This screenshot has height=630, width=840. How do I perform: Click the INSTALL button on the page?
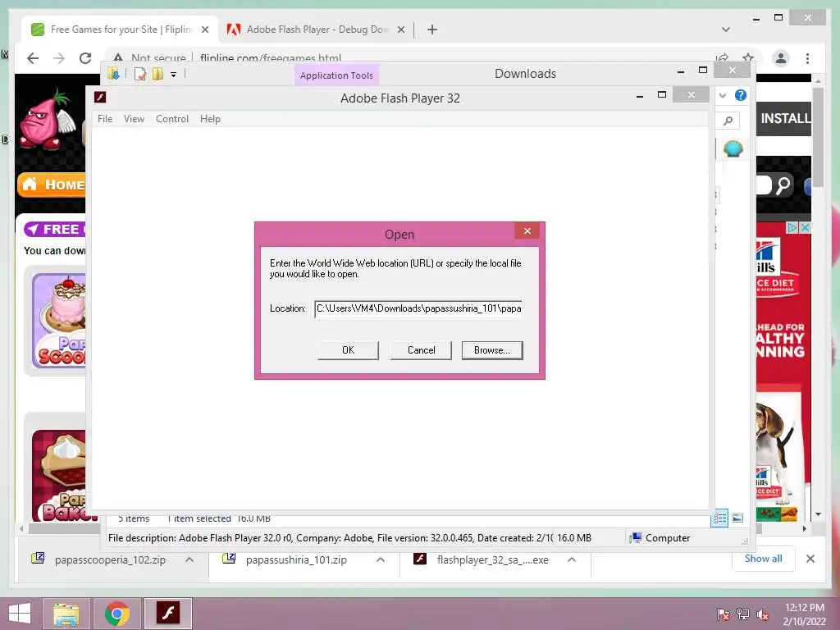pos(784,118)
